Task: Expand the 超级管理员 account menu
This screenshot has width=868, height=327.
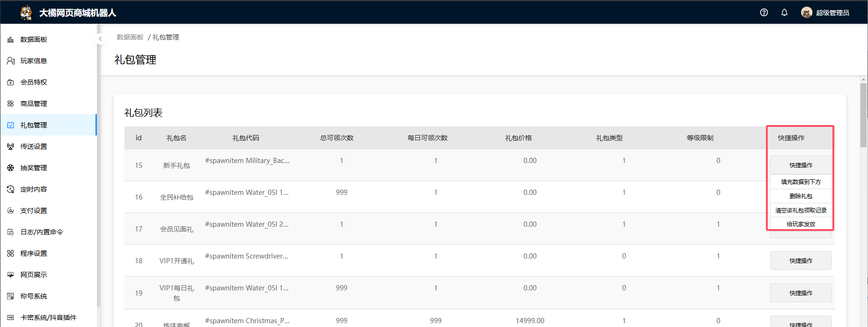Action: 825,13
